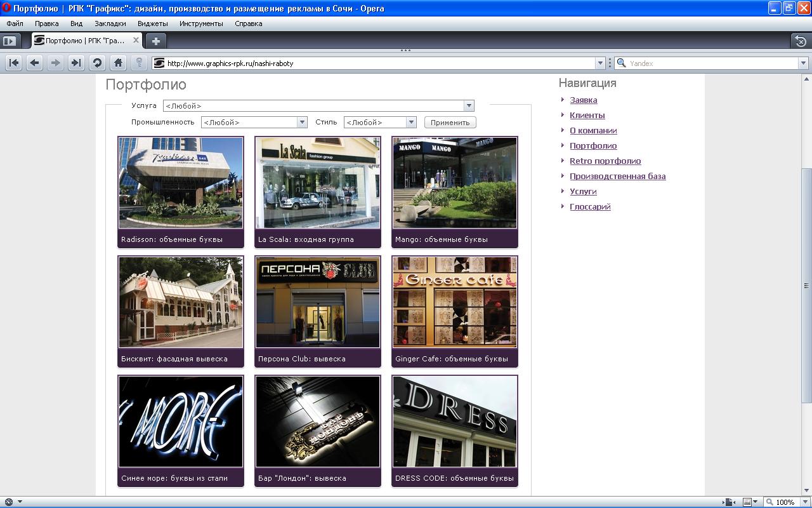The width and height of the screenshot is (812, 508).
Task: Click the vertical page scrollbar thumb
Action: 807,285
